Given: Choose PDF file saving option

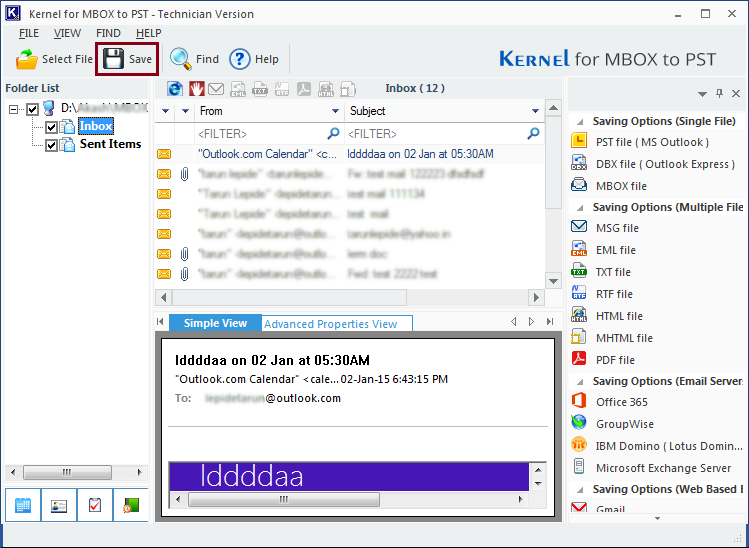Looking at the screenshot, I should pos(615,360).
